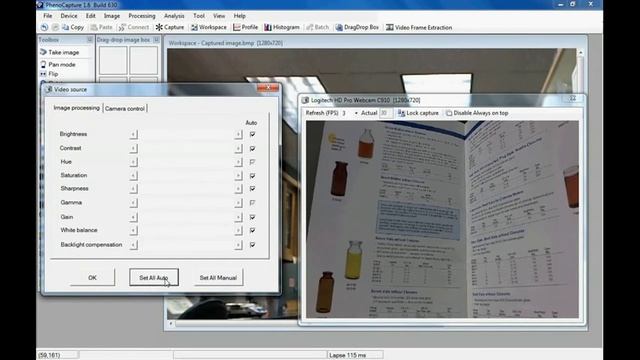The height and width of the screenshot is (360, 640).
Task: Open the Histogram tool
Action: [x=282, y=27]
